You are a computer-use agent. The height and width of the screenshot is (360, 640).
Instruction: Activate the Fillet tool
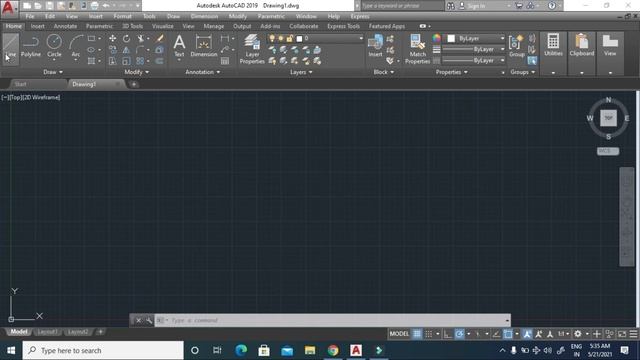[x=140, y=50]
